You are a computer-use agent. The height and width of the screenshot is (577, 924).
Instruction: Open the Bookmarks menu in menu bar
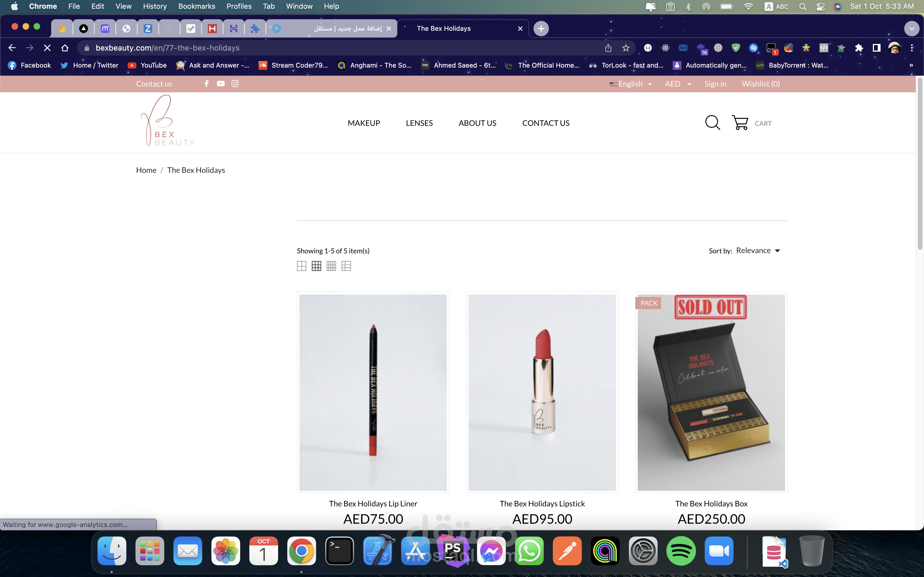click(x=196, y=7)
